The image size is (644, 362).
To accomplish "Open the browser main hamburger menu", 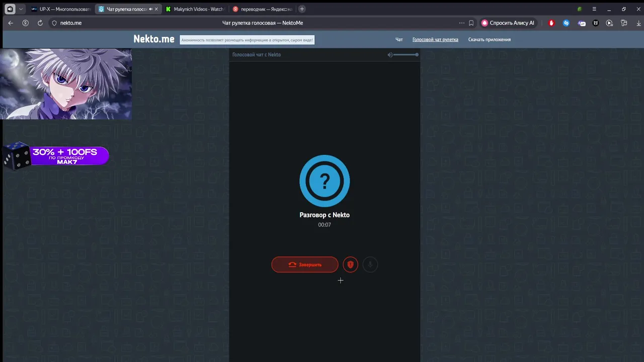I will pos(594,9).
